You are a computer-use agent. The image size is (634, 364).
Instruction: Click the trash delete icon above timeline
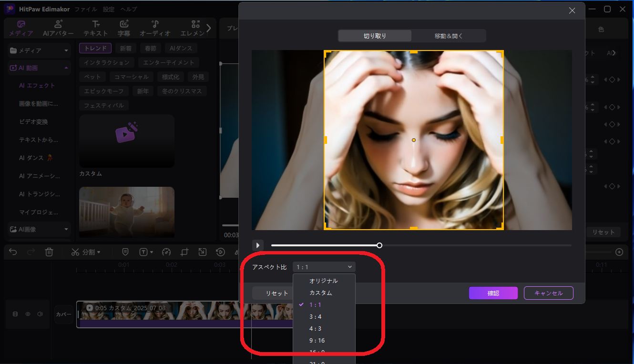[x=49, y=252]
